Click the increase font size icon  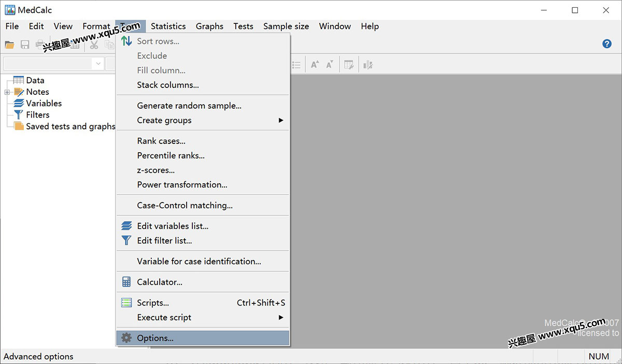pyautogui.click(x=315, y=65)
